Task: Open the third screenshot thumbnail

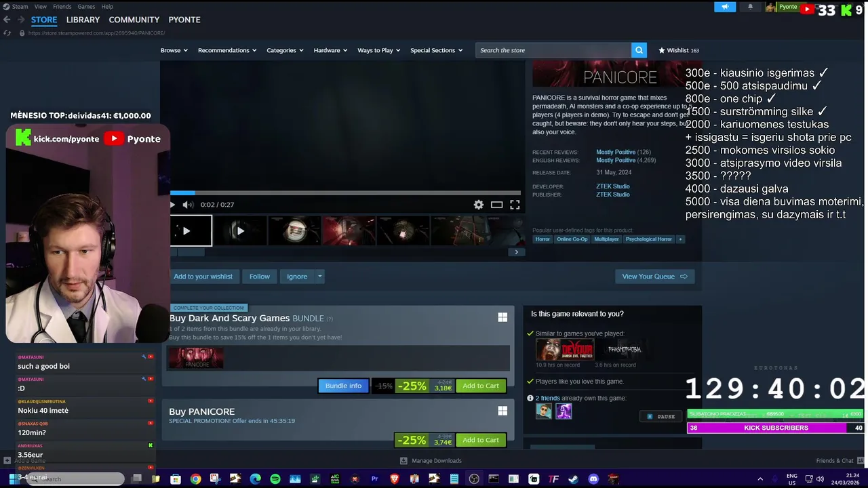Action: click(294, 231)
